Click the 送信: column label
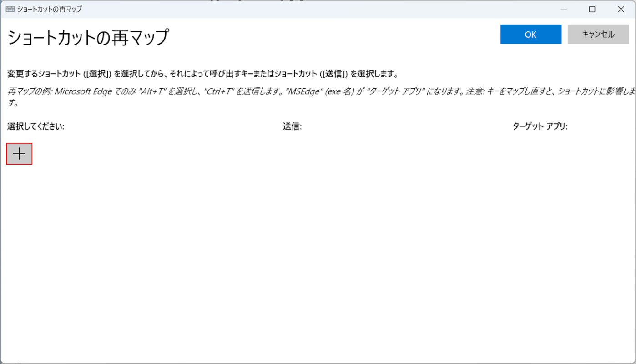Screen dimensions: 636x364 pos(292,126)
